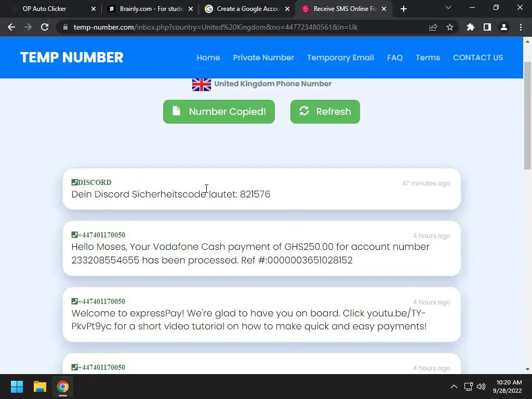Bookmark this page with the star icon
The image size is (532, 399).
point(450,27)
